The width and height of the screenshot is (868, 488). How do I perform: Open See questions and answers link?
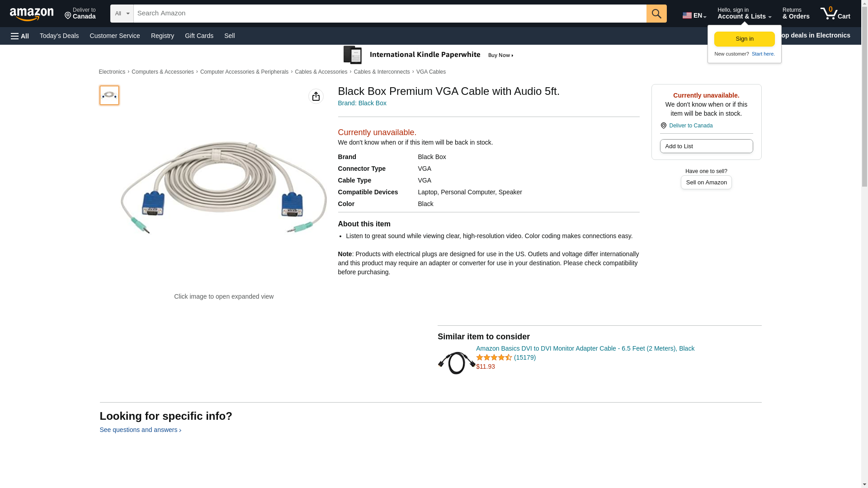pyautogui.click(x=140, y=430)
